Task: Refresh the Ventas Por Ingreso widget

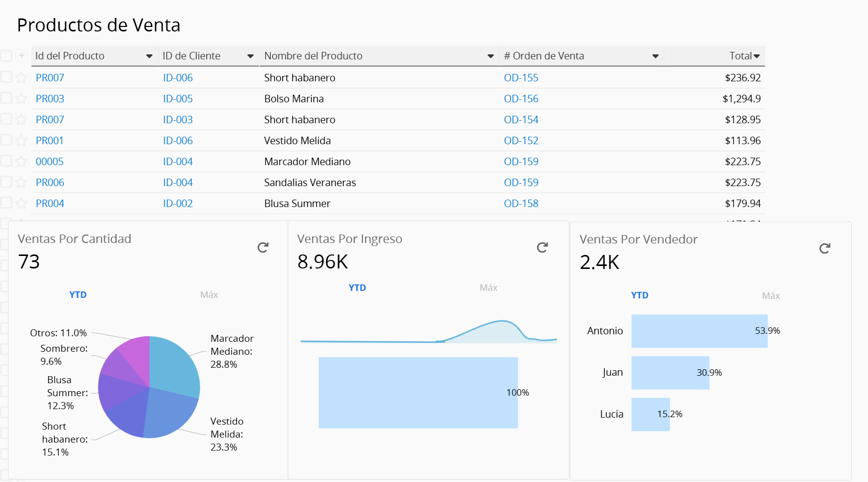Action: pyautogui.click(x=542, y=247)
